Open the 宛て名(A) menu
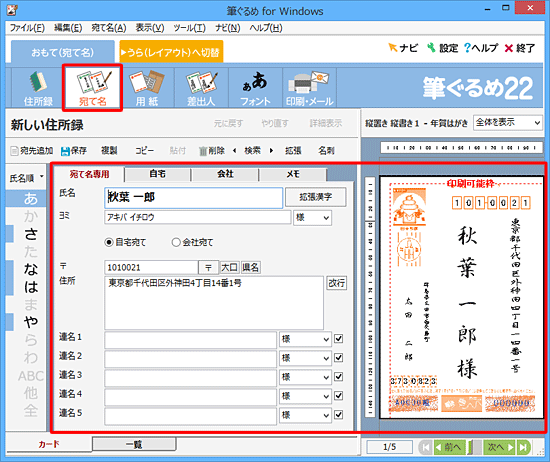 point(109,28)
